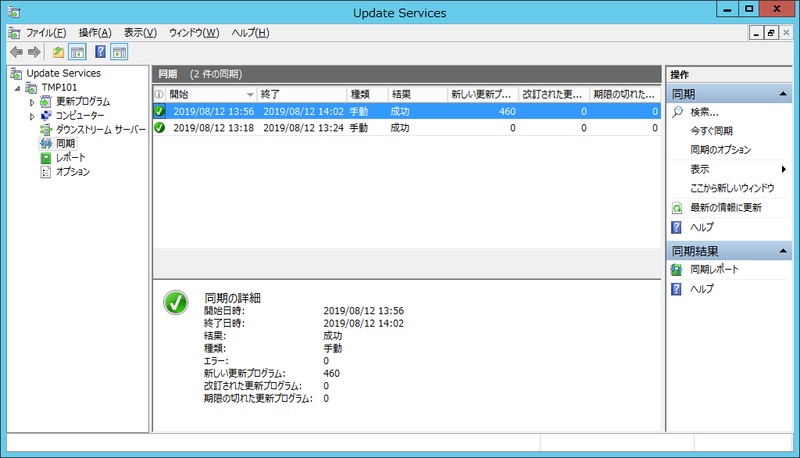Restore the inner MDI child window
This screenshot has width=800, height=458.
click(771, 33)
